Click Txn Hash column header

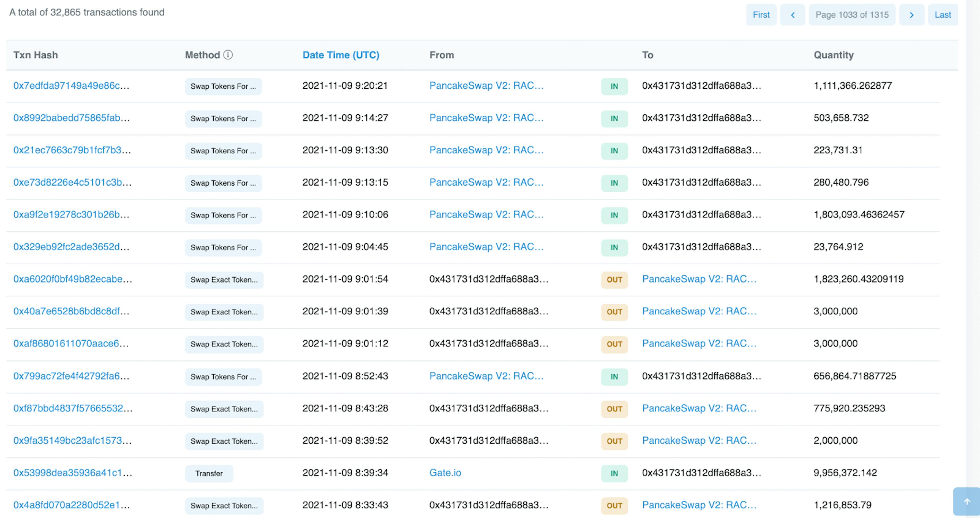[35, 55]
